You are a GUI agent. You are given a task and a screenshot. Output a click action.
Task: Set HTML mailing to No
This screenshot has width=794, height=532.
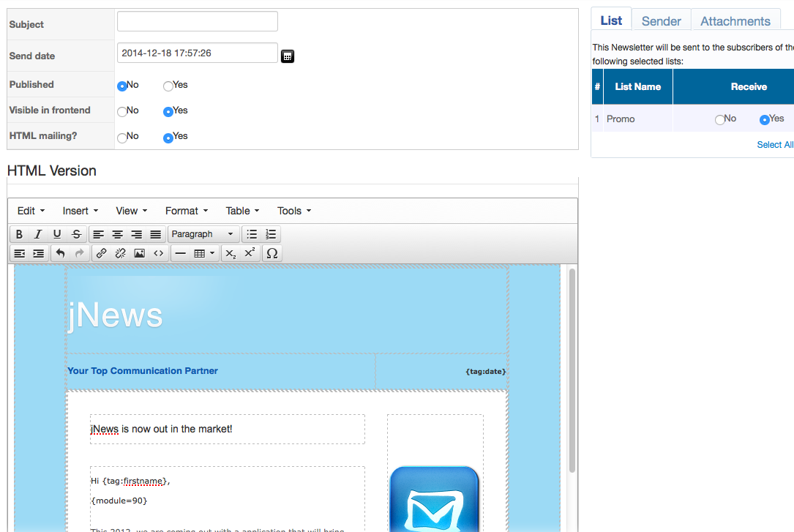122,138
